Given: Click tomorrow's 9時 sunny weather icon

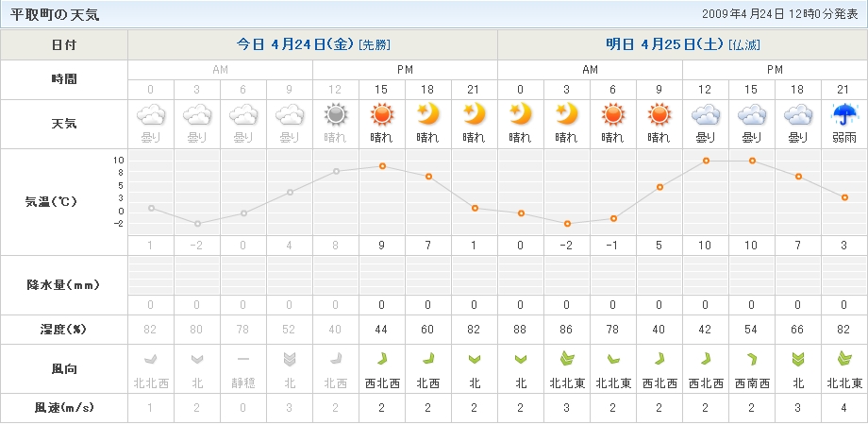Looking at the screenshot, I should tap(659, 115).
